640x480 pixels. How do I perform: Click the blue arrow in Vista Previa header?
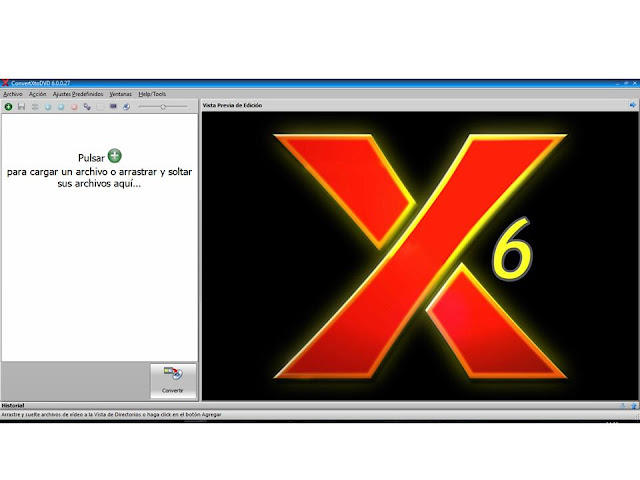pos(633,105)
